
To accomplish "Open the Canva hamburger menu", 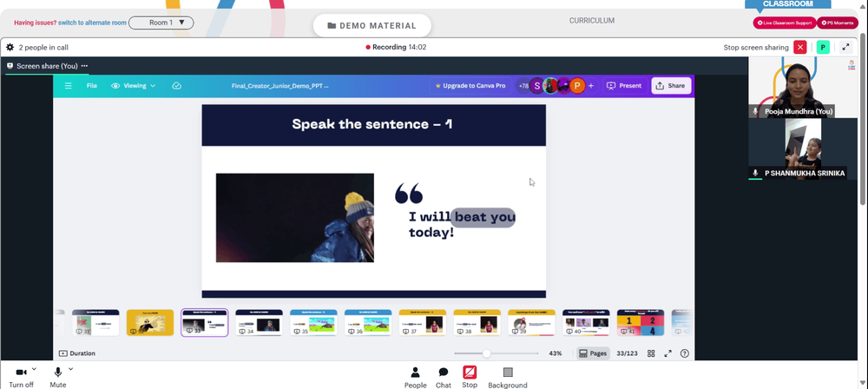I will [68, 86].
